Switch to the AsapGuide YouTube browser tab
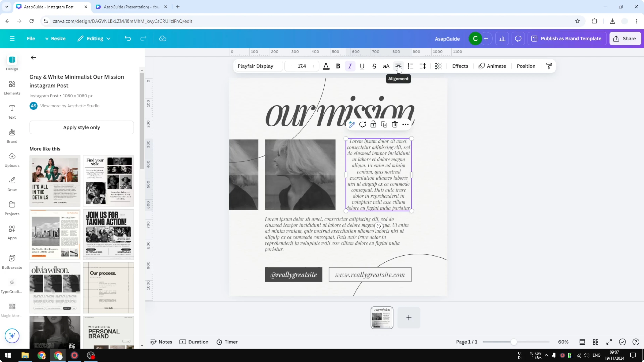Screen dimensions: 644x362 point(130,7)
